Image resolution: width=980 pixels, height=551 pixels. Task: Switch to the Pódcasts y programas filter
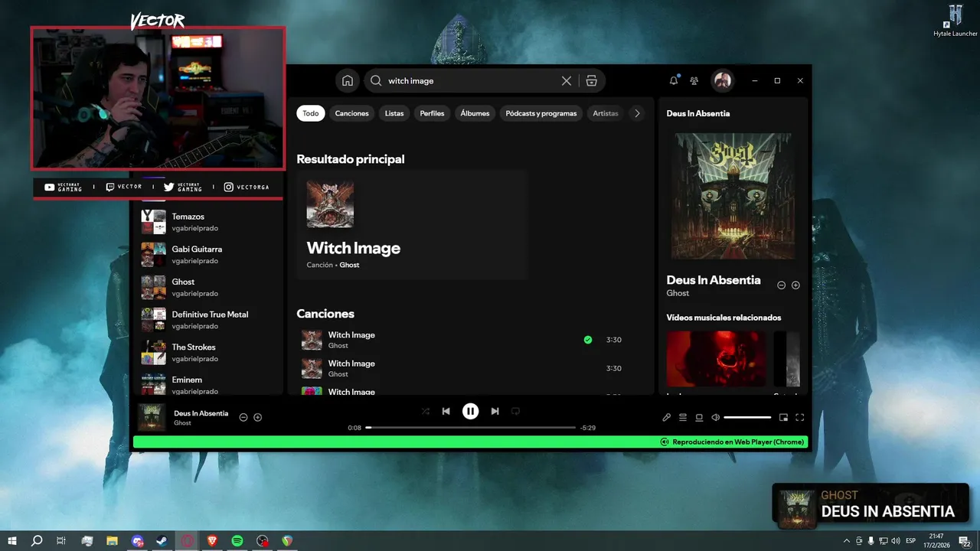coord(541,113)
